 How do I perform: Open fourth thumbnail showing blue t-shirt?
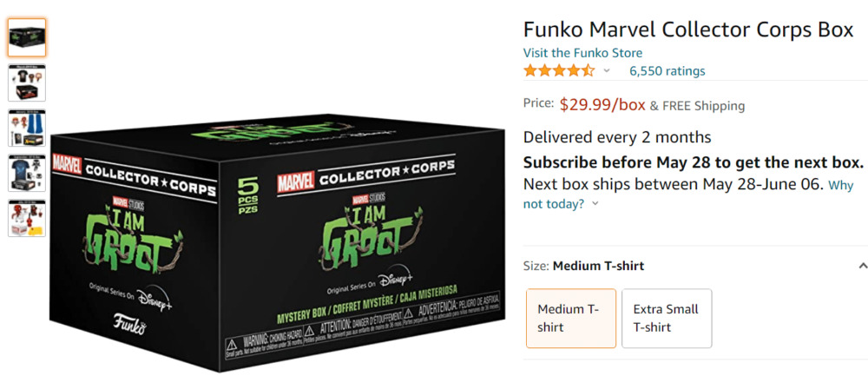[x=27, y=173]
